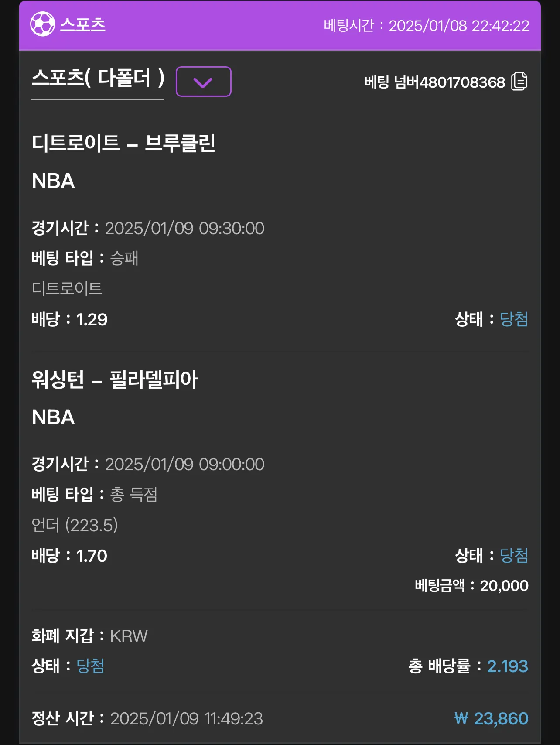
Task: Click 당첨 status of Washington bet
Action: [x=514, y=556]
